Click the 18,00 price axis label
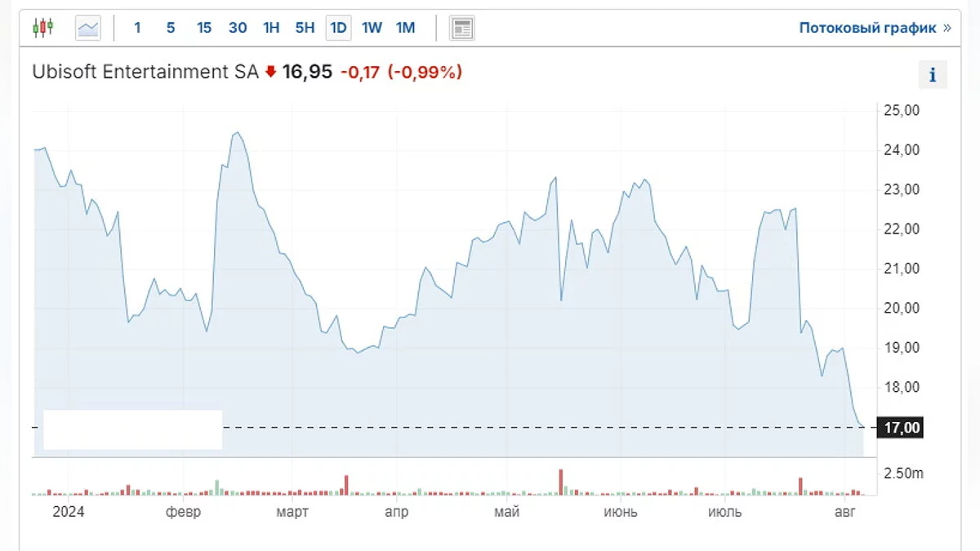Viewport: 980px width, 551px height. click(x=901, y=388)
